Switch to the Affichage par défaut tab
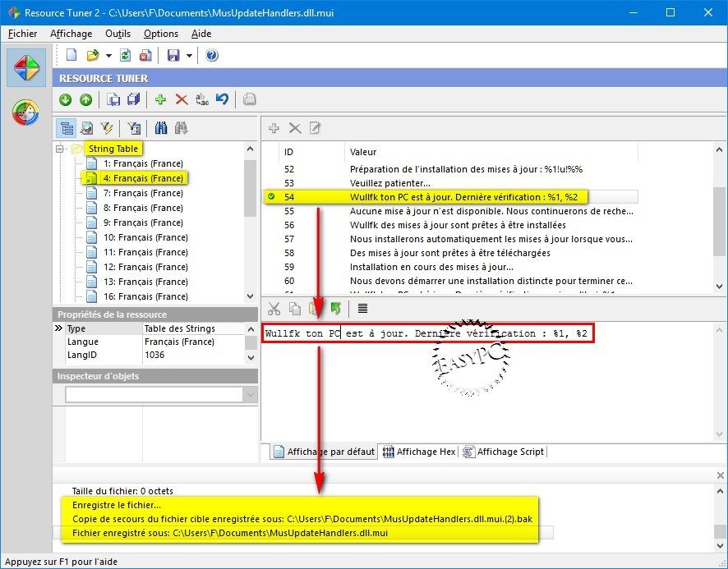The width and height of the screenshot is (728, 569). (324, 452)
